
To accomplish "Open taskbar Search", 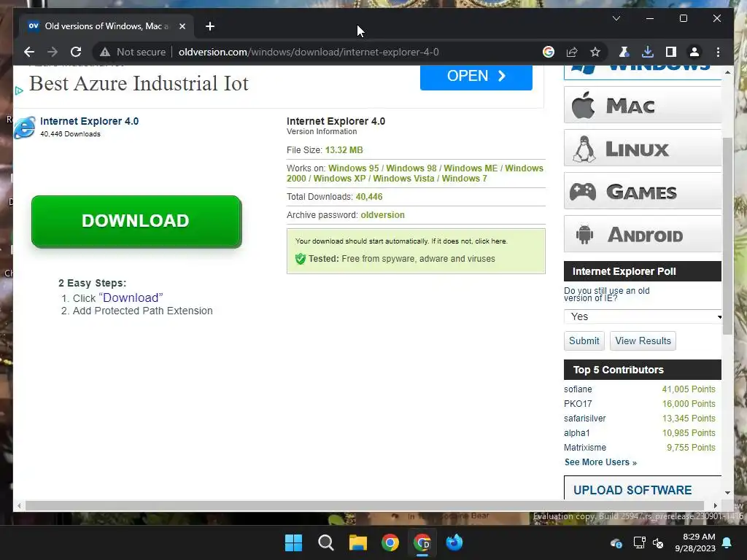I will pos(326,542).
